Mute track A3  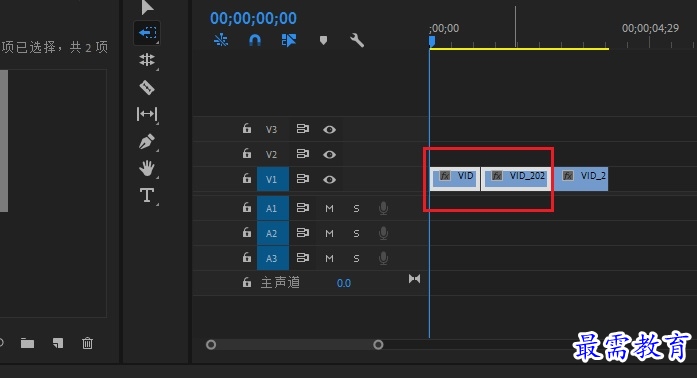(x=329, y=258)
